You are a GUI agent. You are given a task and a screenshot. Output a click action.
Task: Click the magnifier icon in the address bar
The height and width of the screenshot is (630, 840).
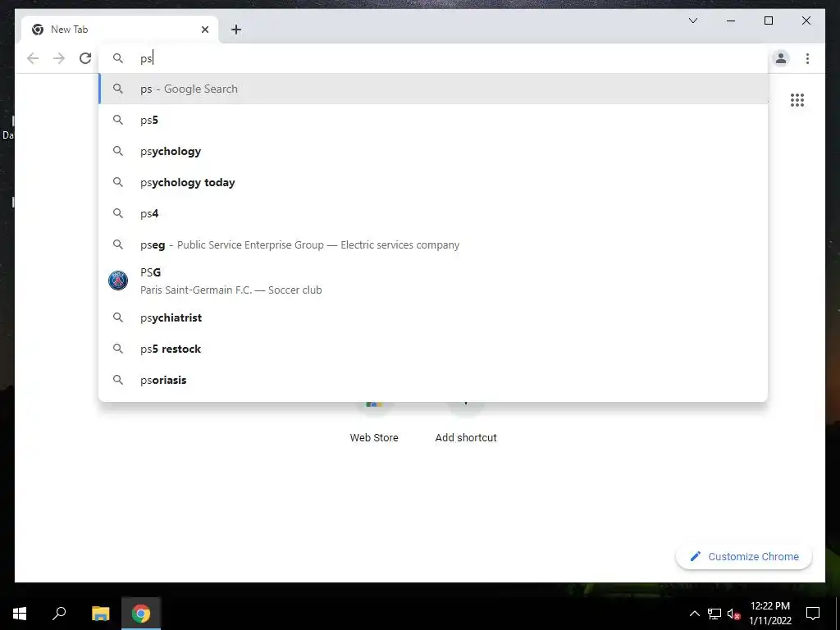118,58
